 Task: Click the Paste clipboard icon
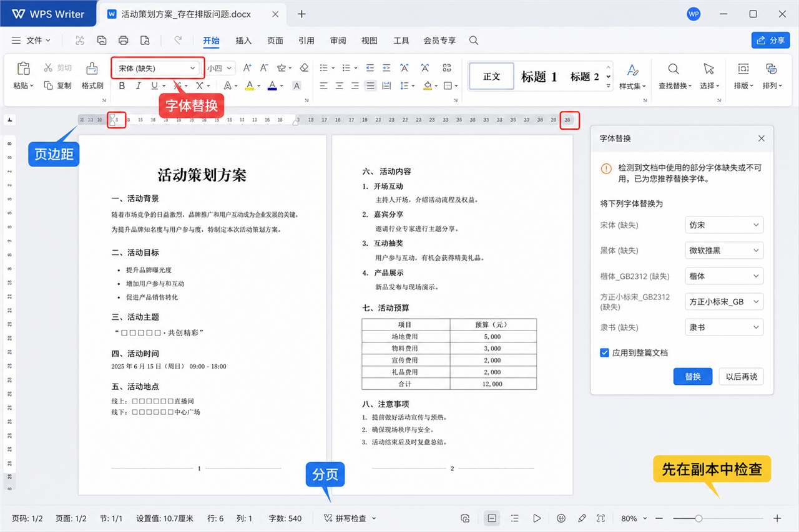24,69
